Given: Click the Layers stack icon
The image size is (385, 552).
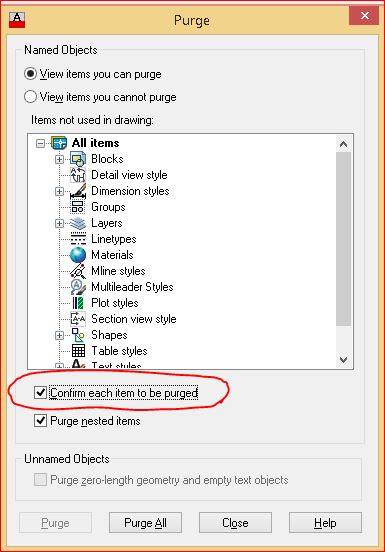Looking at the screenshot, I should (x=78, y=223).
